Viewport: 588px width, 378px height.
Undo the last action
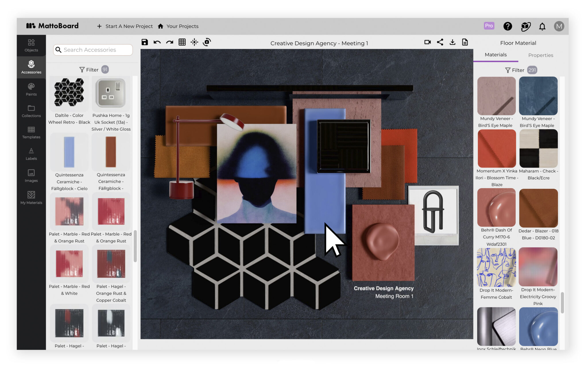click(x=157, y=42)
